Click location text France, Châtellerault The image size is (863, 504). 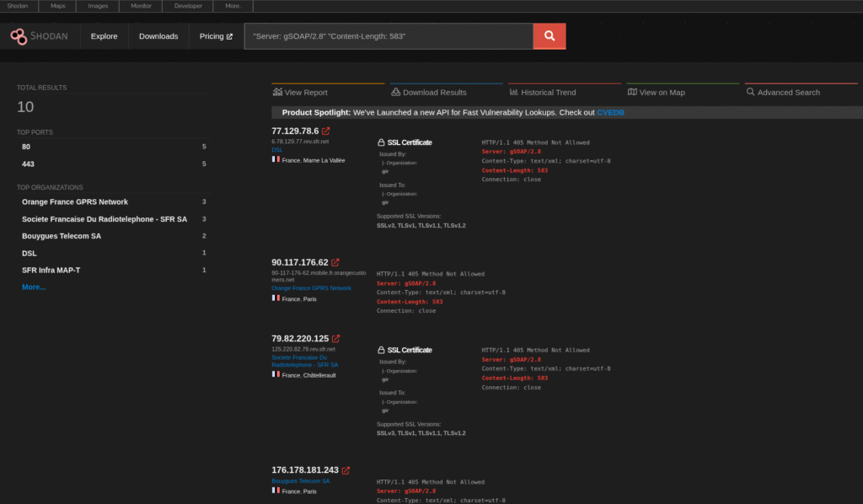pyautogui.click(x=308, y=375)
